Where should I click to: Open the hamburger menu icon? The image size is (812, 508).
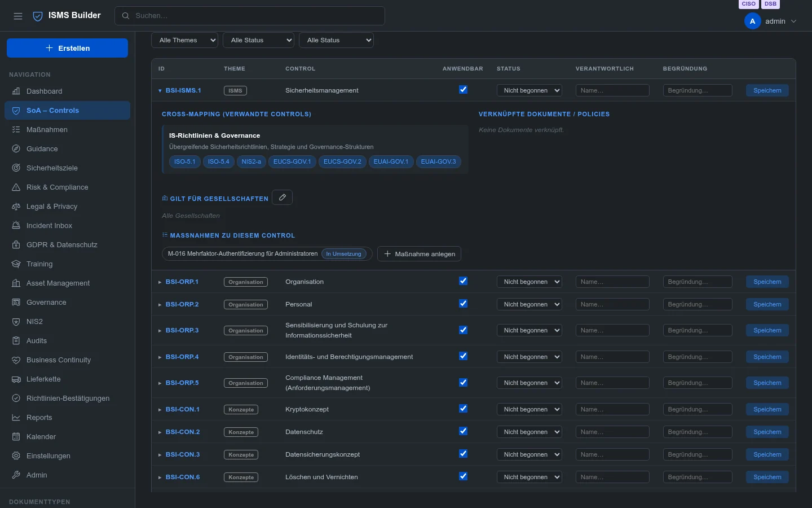[18, 16]
